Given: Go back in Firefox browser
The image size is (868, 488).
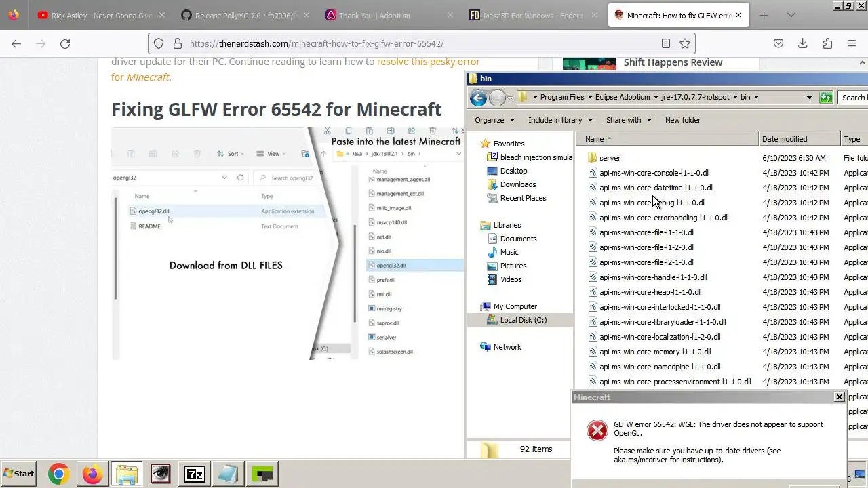Looking at the screenshot, I should point(16,43).
